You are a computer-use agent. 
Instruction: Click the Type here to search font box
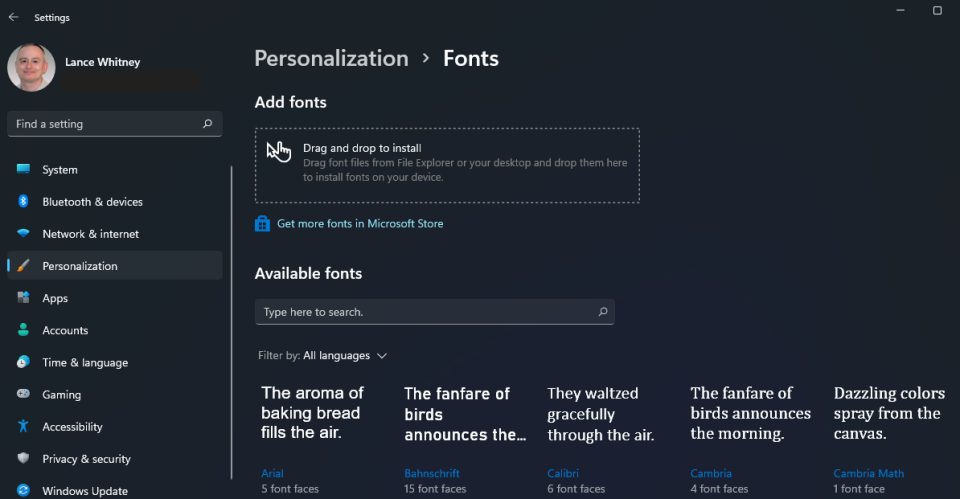tap(435, 312)
